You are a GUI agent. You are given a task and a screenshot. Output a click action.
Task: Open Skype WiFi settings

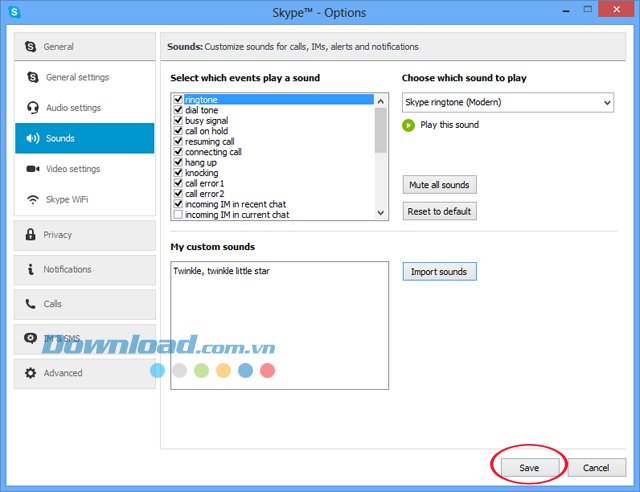point(85,199)
